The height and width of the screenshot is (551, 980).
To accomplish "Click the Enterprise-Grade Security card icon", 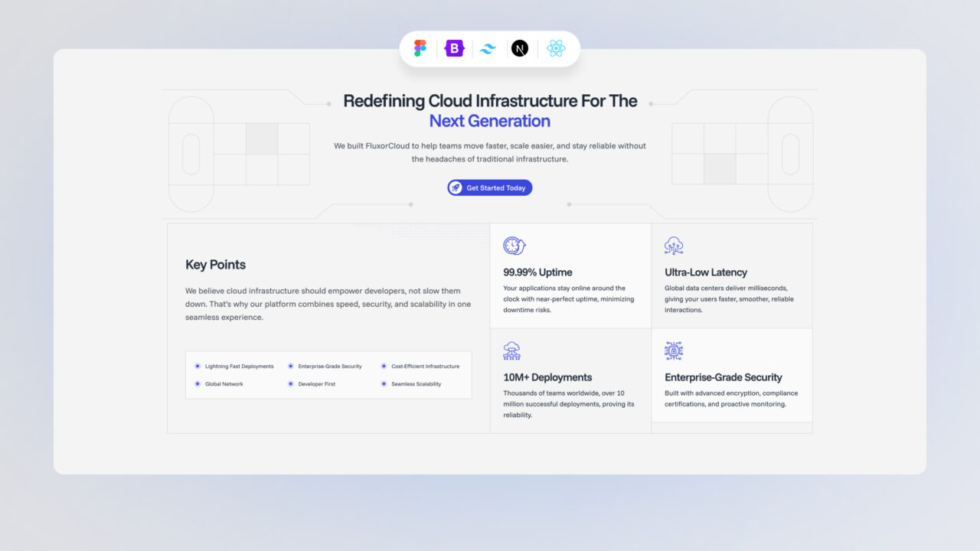I will point(674,351).
